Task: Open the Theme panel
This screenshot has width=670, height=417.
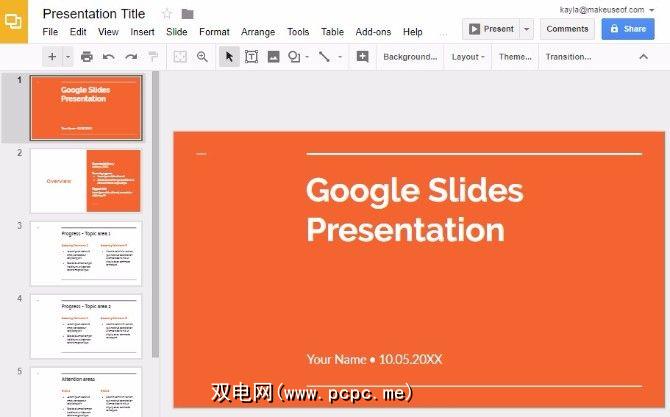Action: (x=515, y=57)
